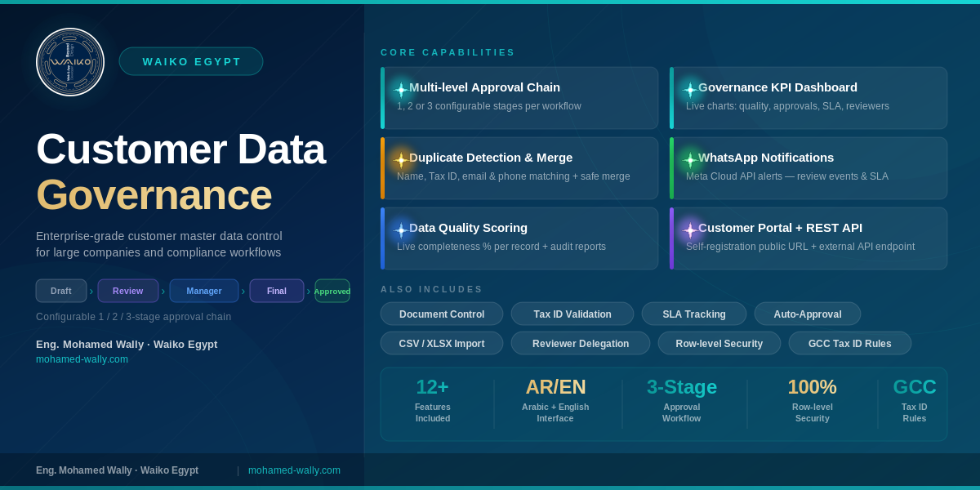The height and width of the screenshot is (490, 980).
Task: Click the Tax ID Validation tag
Action: pyautogui.click(x=572, y=314)
